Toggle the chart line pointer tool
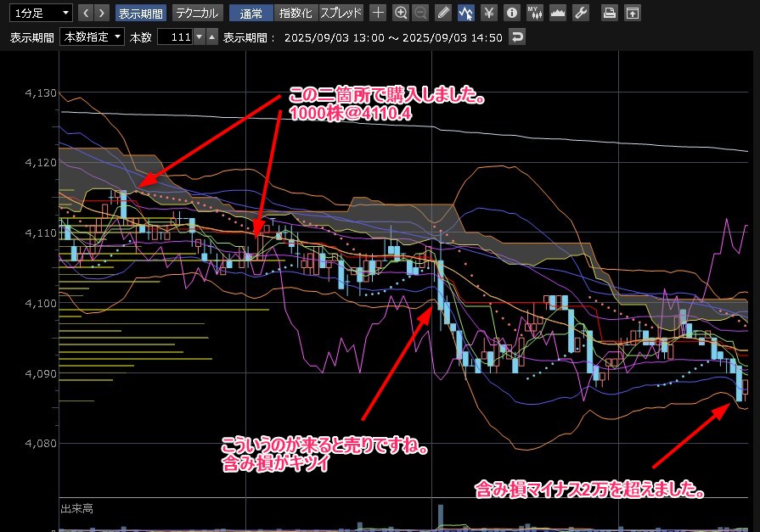Viewport: 760px width, 532px height. [x=466, y=13]
